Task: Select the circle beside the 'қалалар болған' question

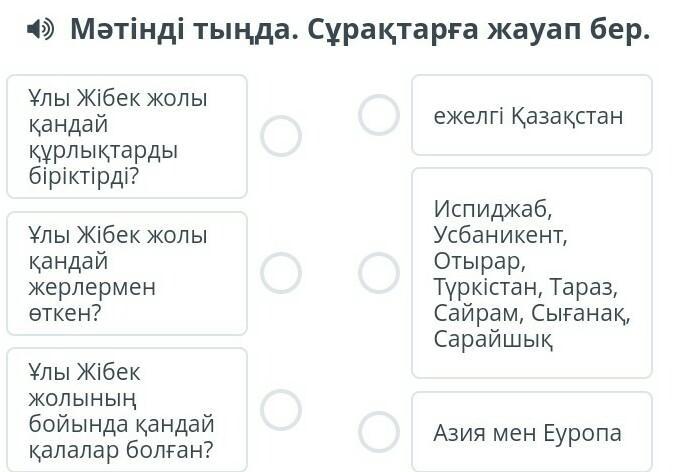Action: pyautogui.click(x=281, y=409)
